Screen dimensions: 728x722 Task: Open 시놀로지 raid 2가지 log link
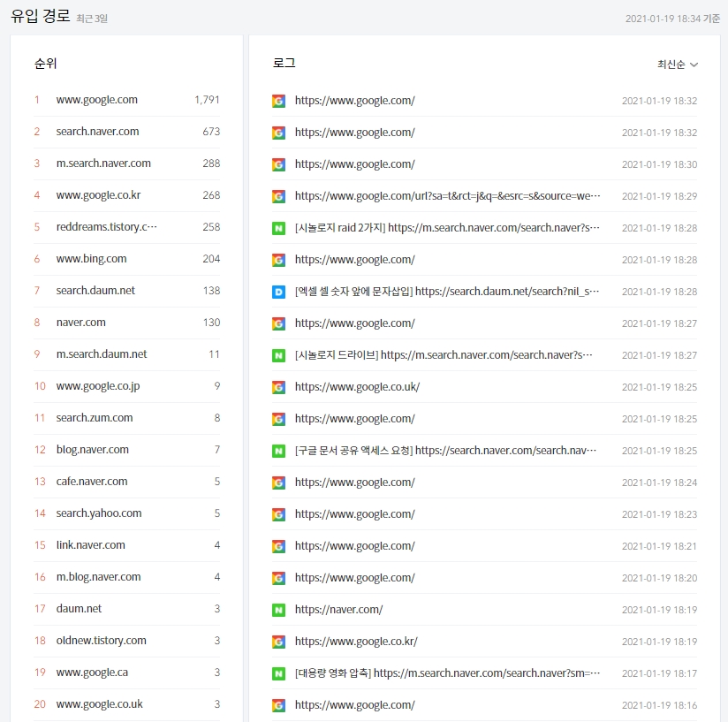[448, 228]
